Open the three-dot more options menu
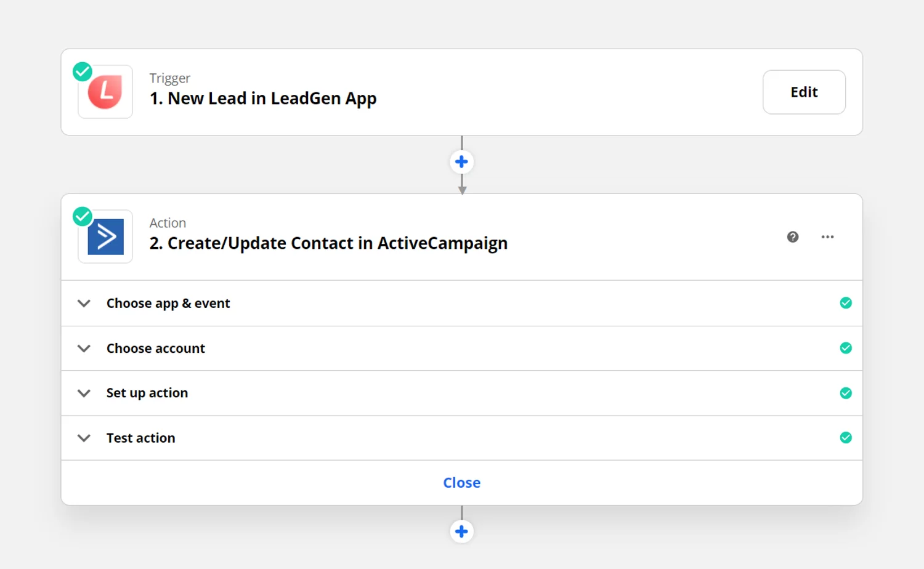 (x=827, y=237)
